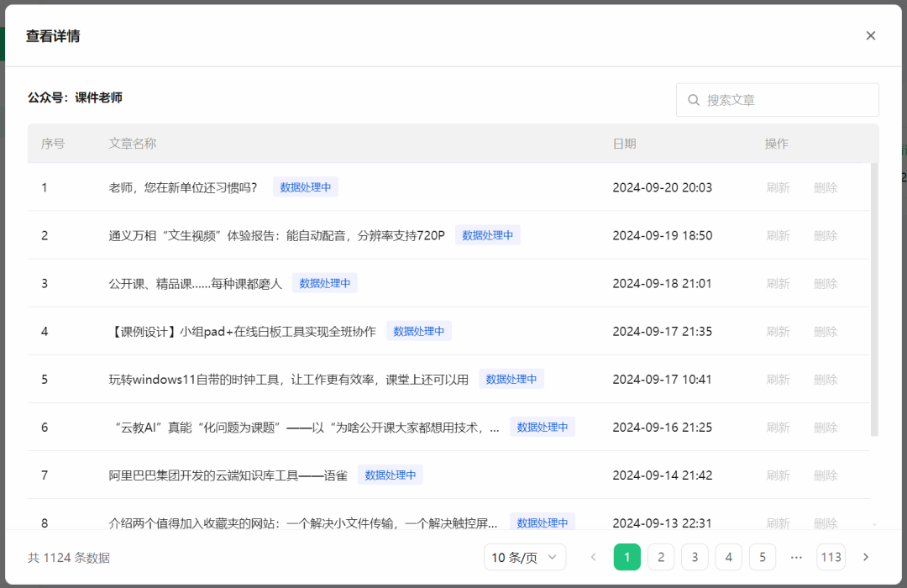
Task: Click the 数据处理中 badge on article 1
Action: point(306,186)
